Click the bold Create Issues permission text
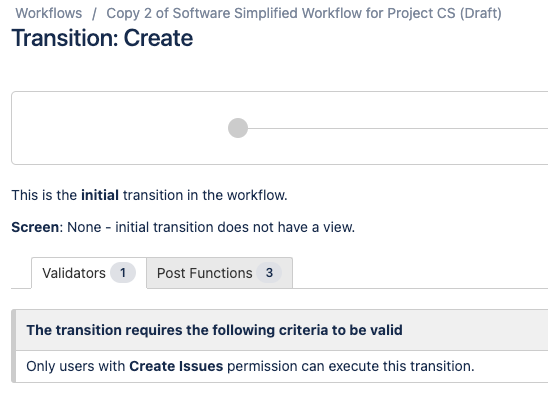548x401 pixels. (176, 366)
